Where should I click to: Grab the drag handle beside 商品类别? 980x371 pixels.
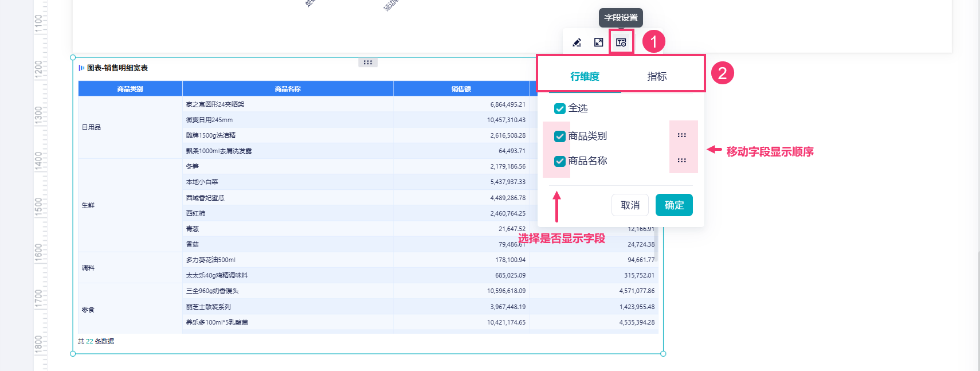[681, 135]
